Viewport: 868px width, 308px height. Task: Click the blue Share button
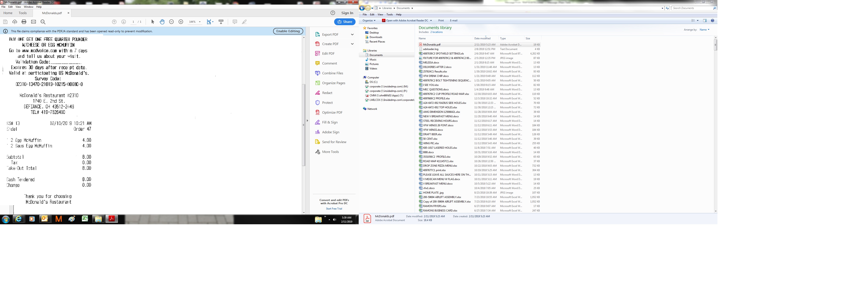(345, 22)
